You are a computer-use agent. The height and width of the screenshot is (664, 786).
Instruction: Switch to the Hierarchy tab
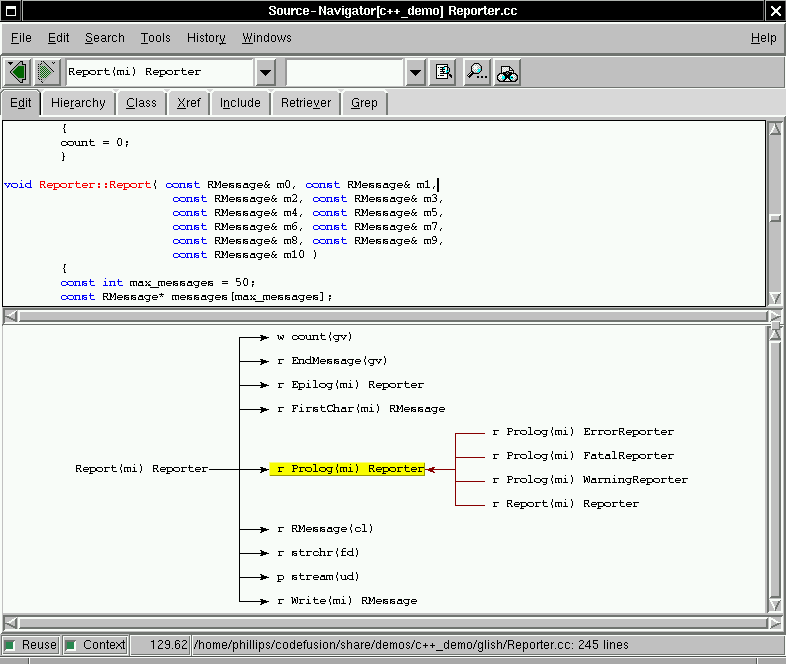click(x=78, y=103)
